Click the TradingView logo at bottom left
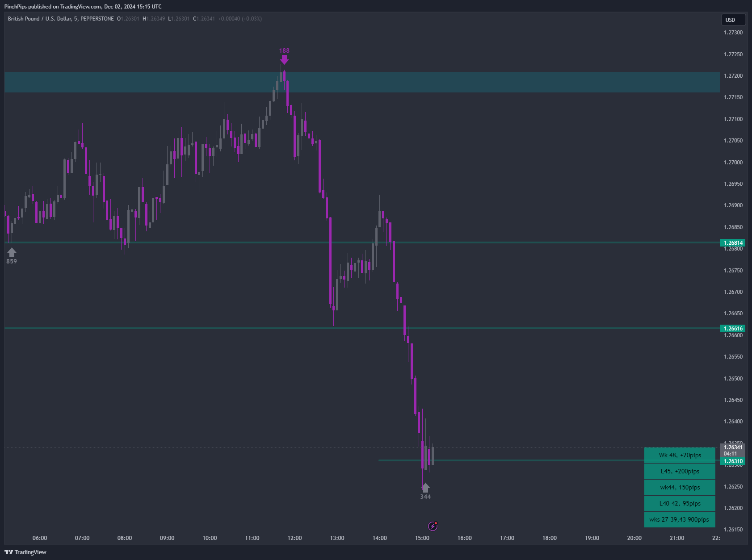752x560 pixels. click(25, 552)
